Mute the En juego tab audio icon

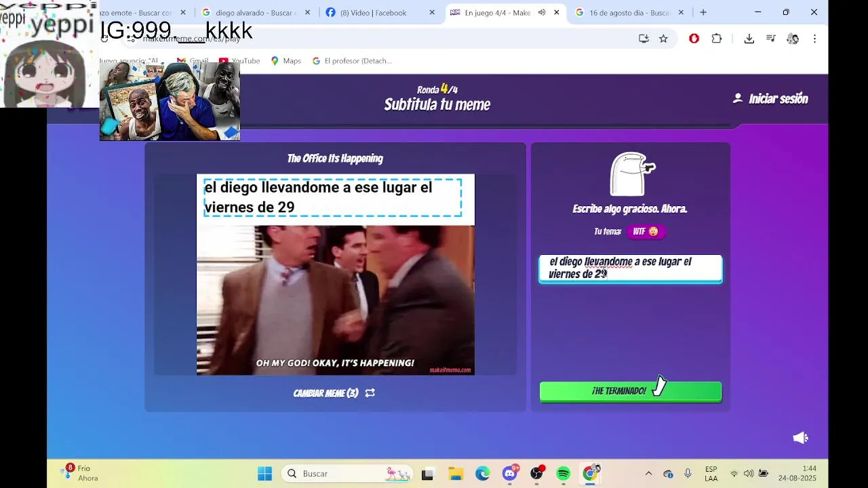point(542,12)
